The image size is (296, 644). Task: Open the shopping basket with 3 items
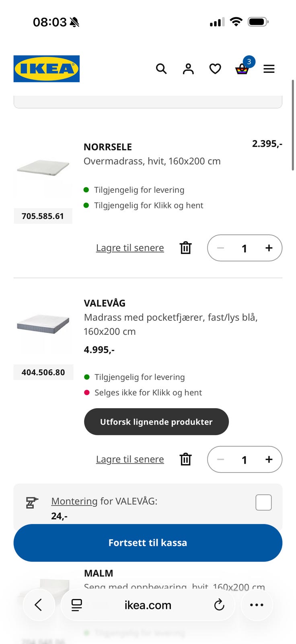point(243,68)
